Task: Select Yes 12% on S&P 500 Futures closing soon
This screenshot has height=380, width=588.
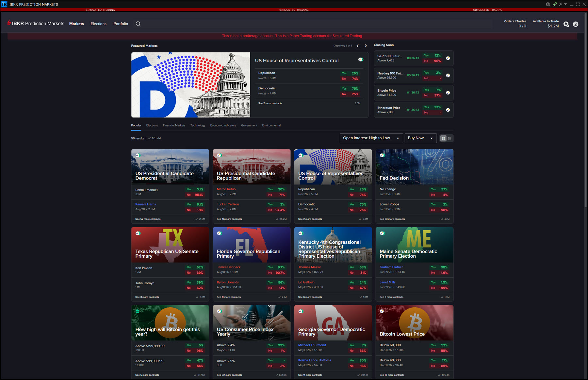Action: click(433, 56)
